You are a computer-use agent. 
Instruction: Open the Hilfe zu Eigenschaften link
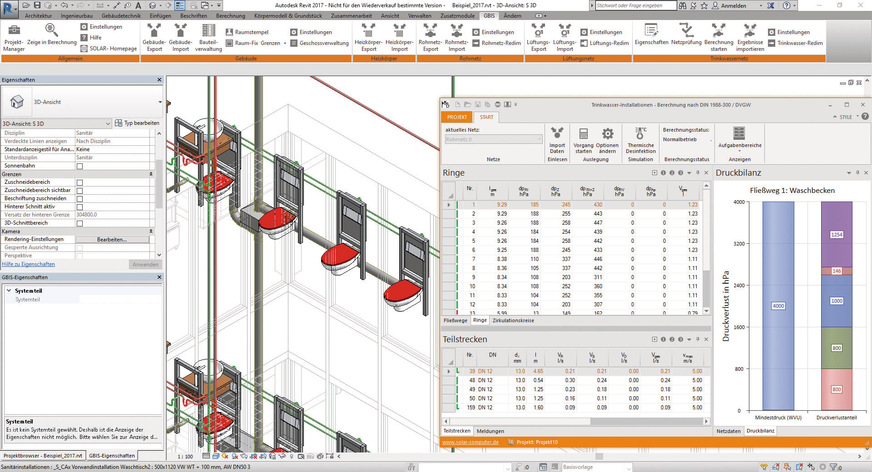pos(29,263)
